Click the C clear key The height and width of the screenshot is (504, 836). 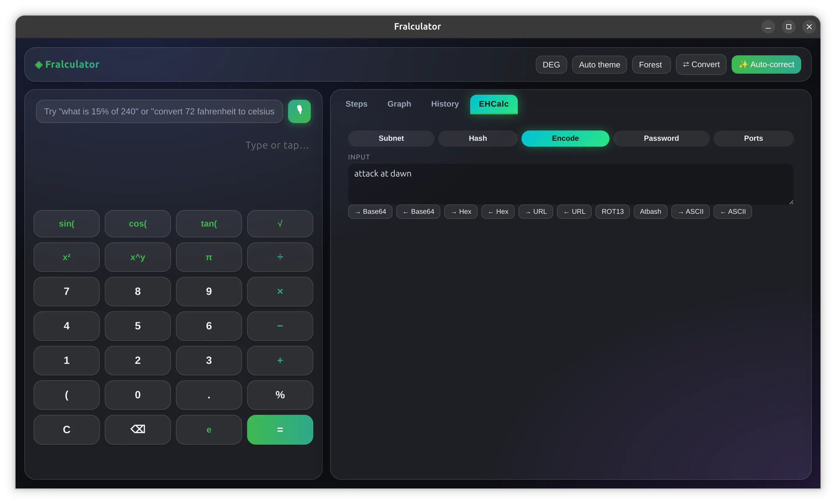pyautogui.click(x=67, y=429)
